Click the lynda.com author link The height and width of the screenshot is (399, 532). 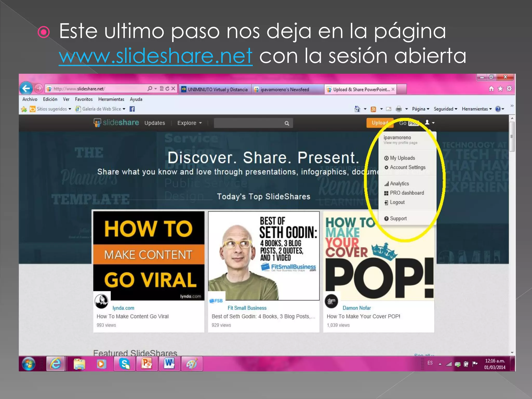coord(123,308)
